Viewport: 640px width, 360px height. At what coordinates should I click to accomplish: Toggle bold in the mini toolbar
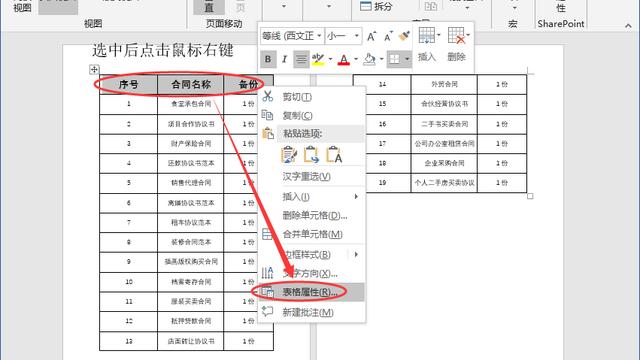268,60
